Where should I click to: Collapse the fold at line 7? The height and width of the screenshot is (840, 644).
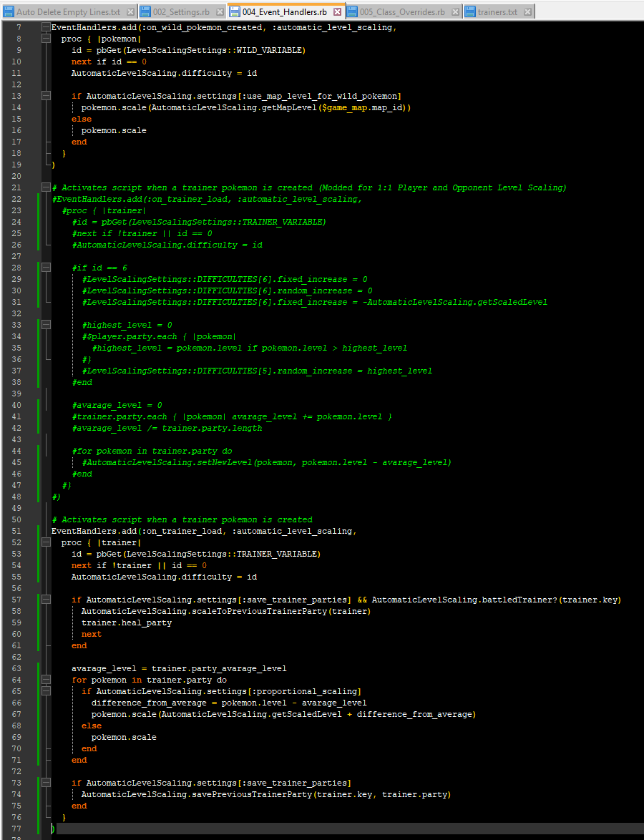point(46,27)
